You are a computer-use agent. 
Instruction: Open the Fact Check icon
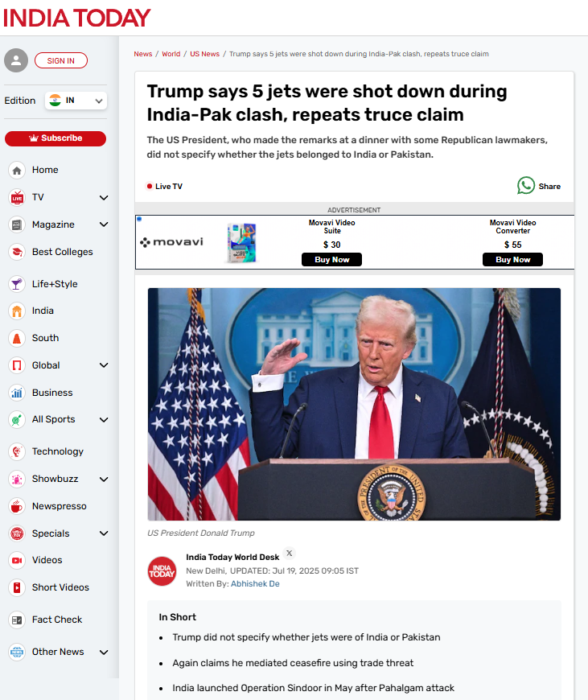coord(17,620)
